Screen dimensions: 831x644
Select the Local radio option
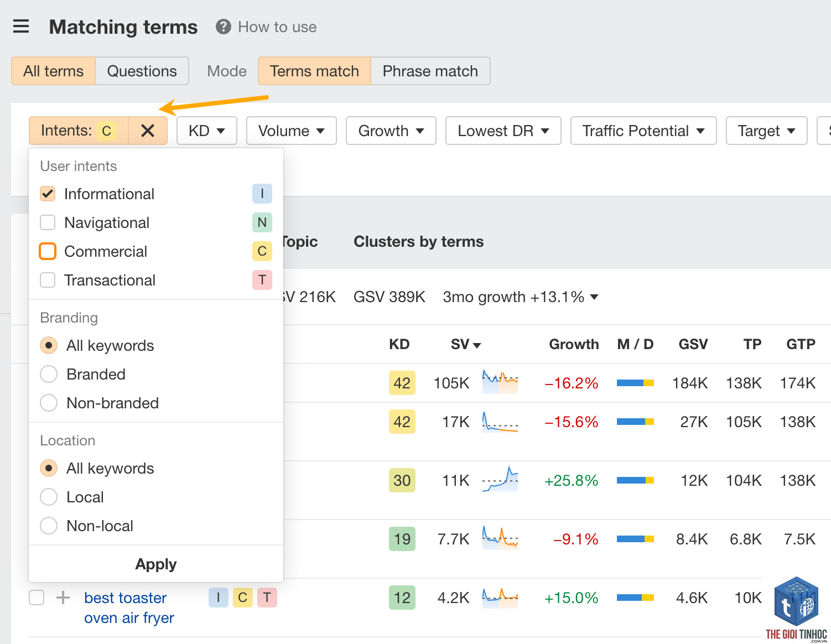[49, 497]
